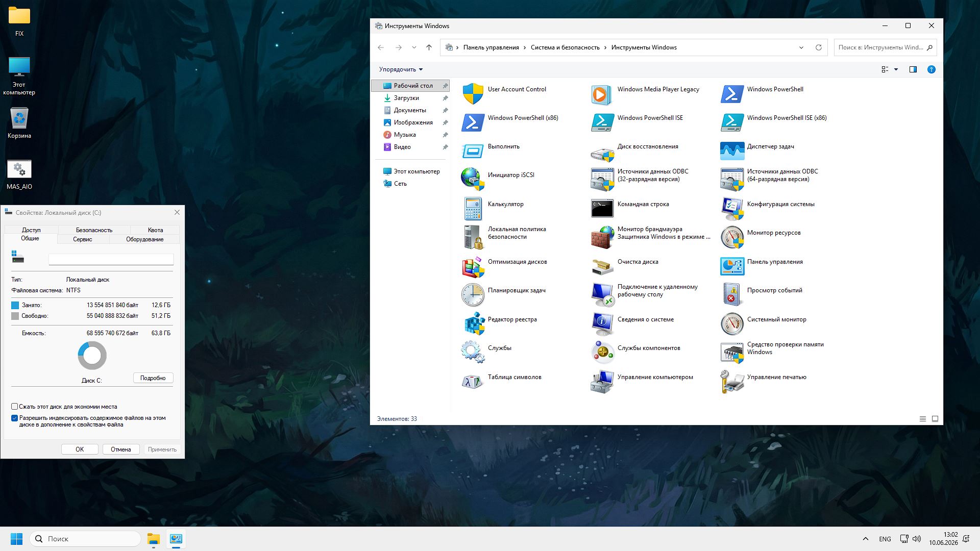The image size is (980, 551).
Task: Open Управление компьютером icon
Action: pos(602,382)
